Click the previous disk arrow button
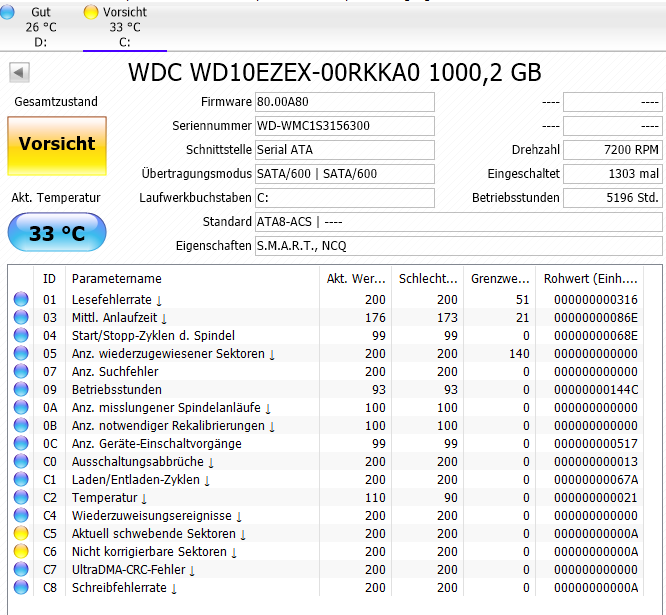 (x=19, y=73)
